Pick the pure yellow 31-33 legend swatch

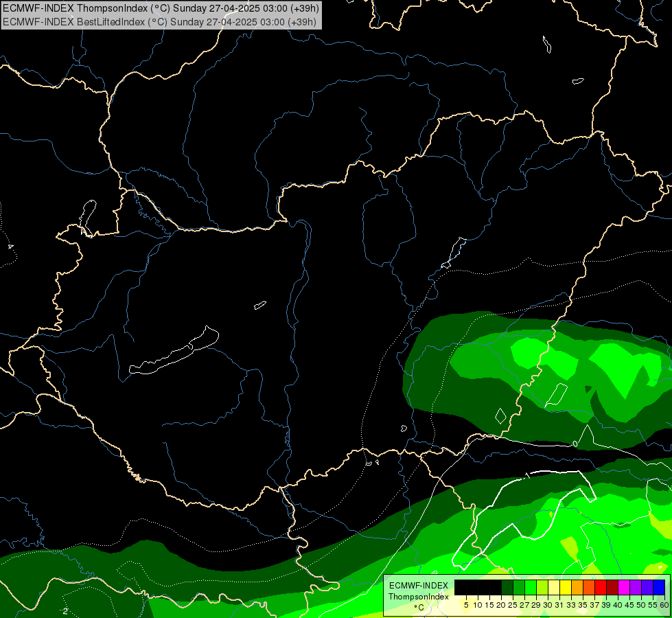pyautogui.click(x=566, y=588)
